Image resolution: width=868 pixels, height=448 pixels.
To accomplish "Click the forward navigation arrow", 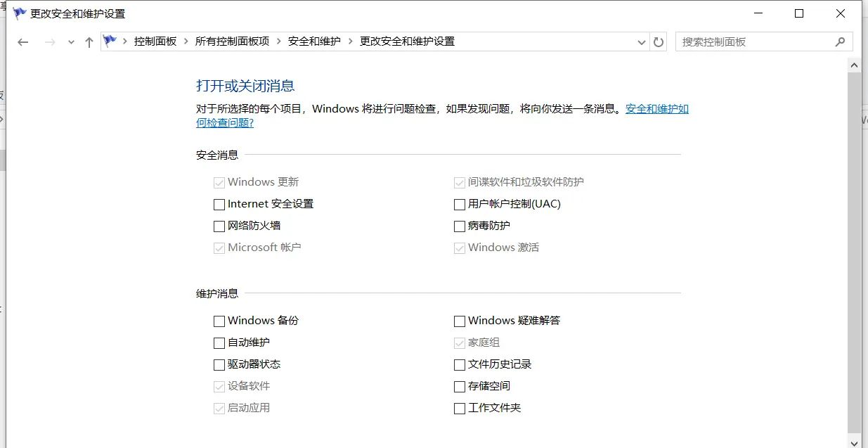I will 49,41.
